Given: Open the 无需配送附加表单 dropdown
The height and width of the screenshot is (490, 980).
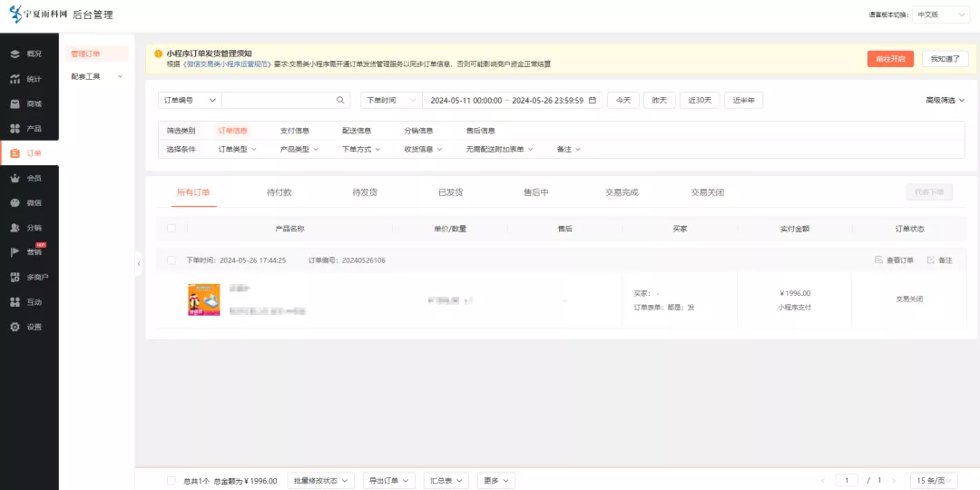Looking at the screenshot, I should pyautogui.click(x=499, y=150).
